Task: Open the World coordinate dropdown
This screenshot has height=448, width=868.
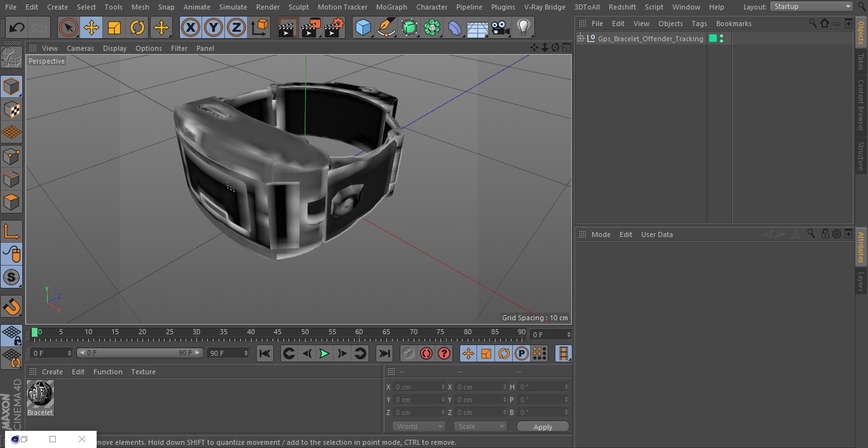Action: 418,426
